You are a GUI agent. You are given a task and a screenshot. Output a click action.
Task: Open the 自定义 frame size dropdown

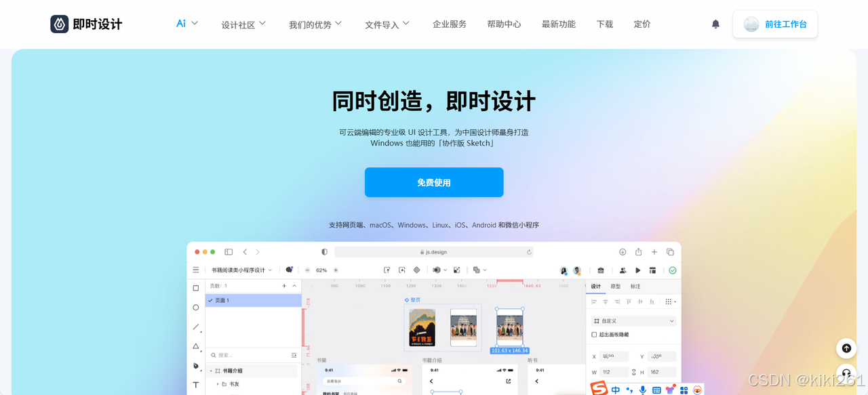coord(634,321)
